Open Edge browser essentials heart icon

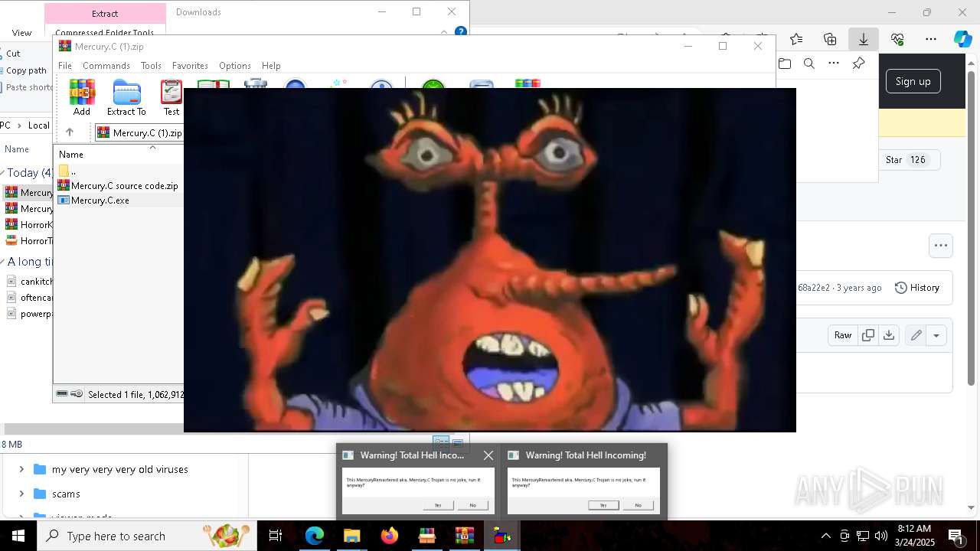coord(897,39)
